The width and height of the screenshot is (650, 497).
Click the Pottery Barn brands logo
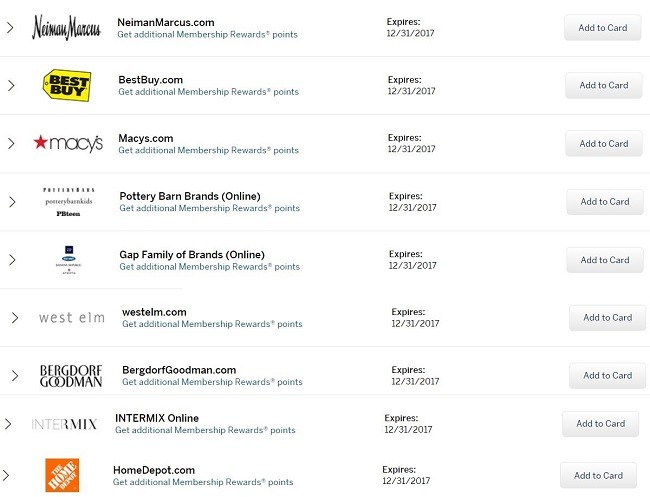click(x=69, y=201)
